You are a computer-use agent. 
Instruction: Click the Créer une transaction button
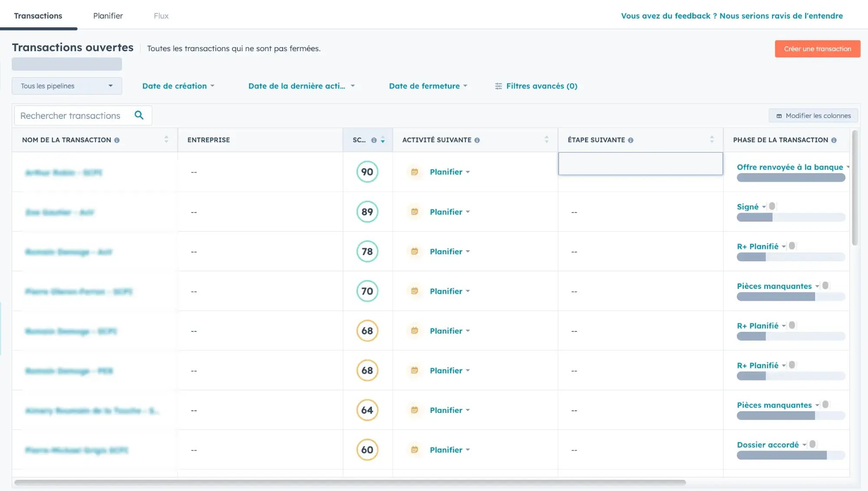pyautogui.click(x=817, y=48)
